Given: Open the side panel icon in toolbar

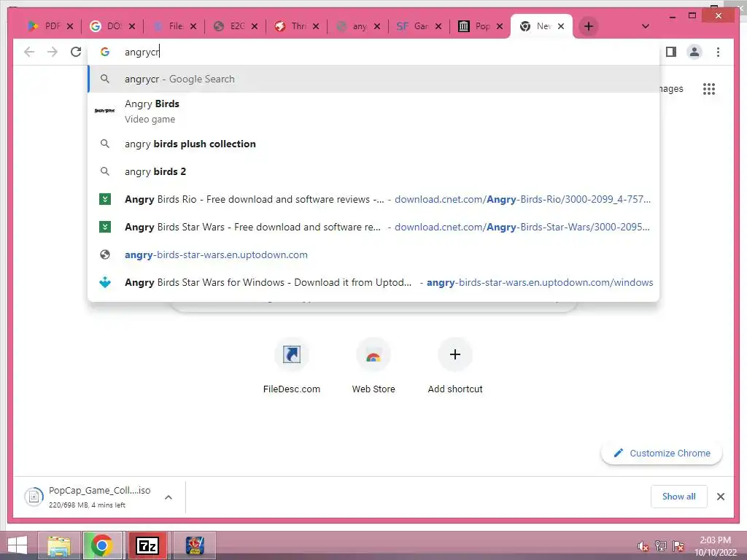Looking at the screenshot, I should (671, 52).
